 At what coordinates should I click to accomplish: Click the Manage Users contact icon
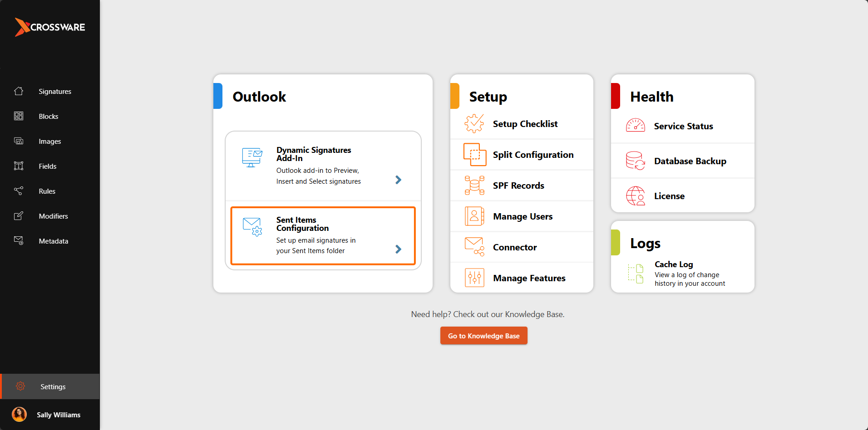pos(474,216)
